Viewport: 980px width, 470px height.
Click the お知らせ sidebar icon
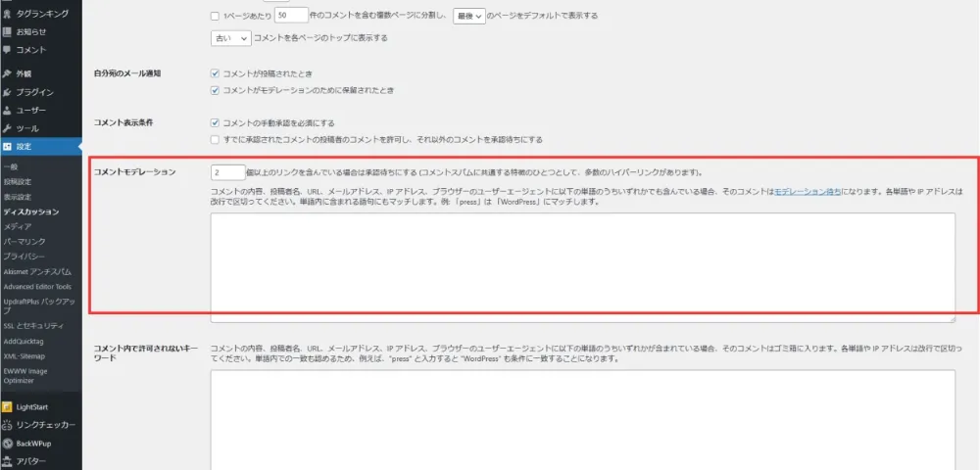click(x=7, y=32)
